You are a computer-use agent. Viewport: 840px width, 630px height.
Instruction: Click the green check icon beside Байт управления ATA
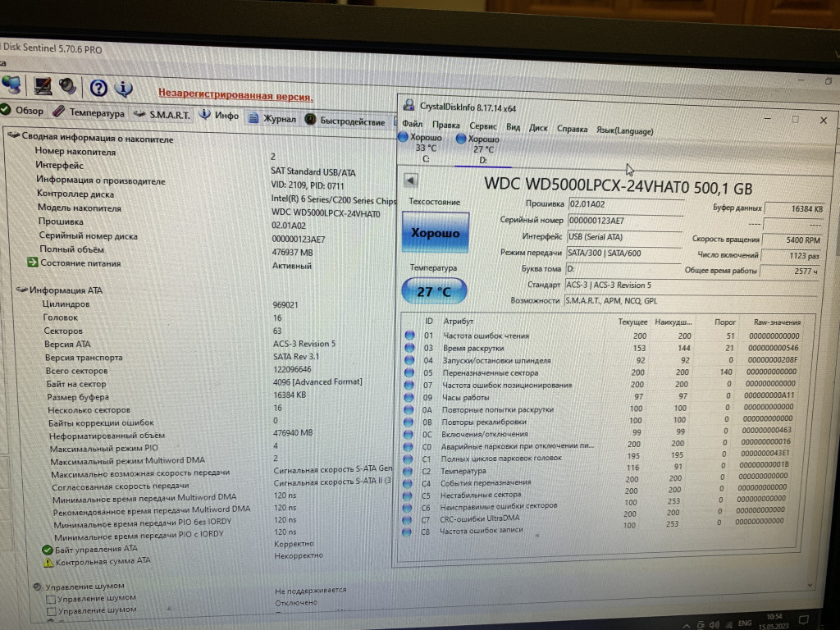(47, 549)
